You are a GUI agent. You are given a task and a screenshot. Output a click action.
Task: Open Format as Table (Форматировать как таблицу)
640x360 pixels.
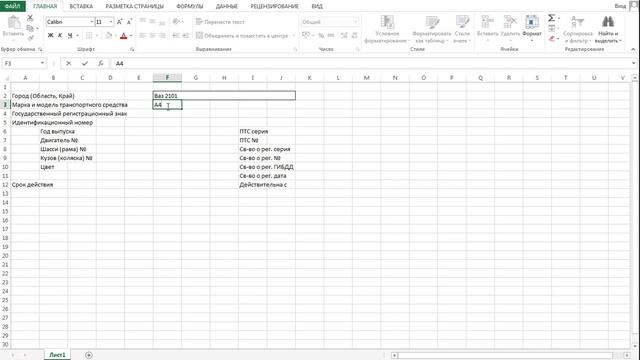tap(432, 29)
